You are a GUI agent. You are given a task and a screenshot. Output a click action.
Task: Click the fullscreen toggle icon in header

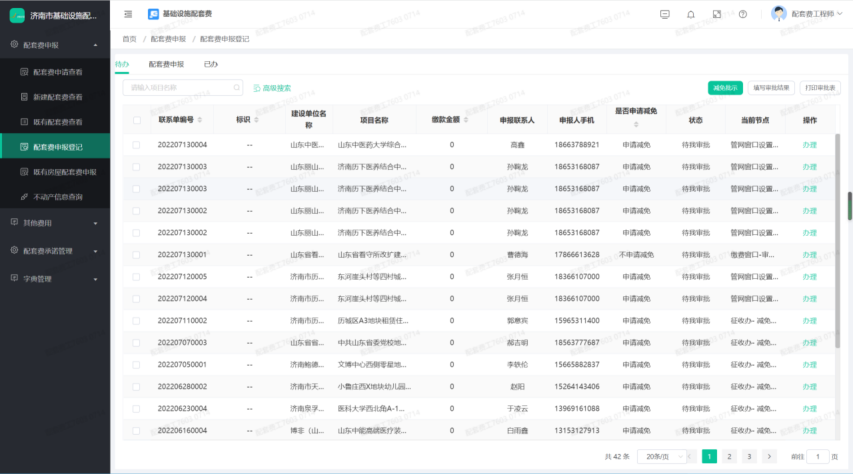pos(717,14)
